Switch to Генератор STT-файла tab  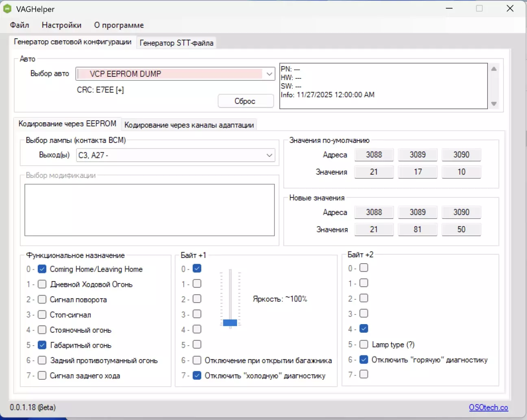click(x=176, y=43)
